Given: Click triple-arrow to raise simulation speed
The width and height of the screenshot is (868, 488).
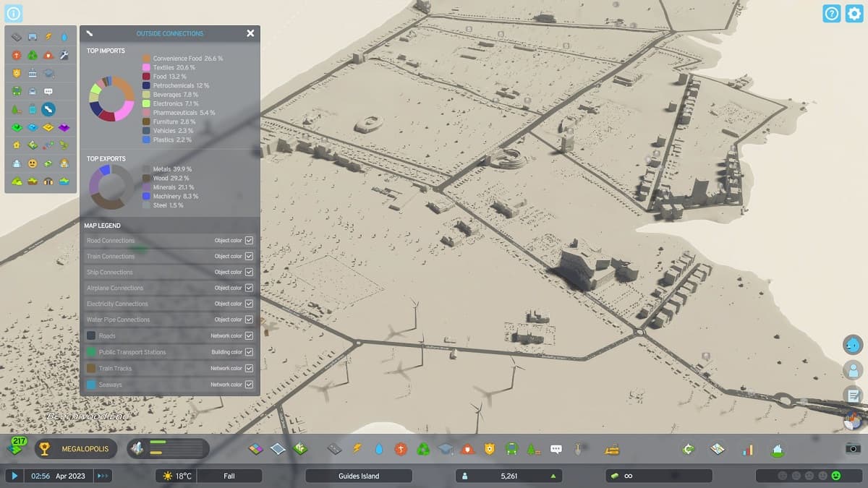Looking at the screenshot, I should pos(102,476).
